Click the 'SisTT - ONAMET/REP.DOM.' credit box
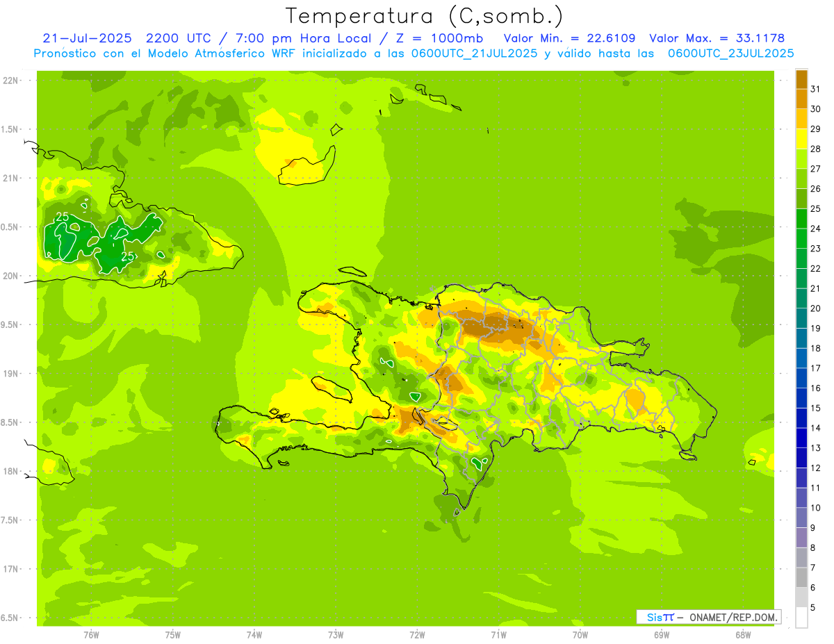 708,617
